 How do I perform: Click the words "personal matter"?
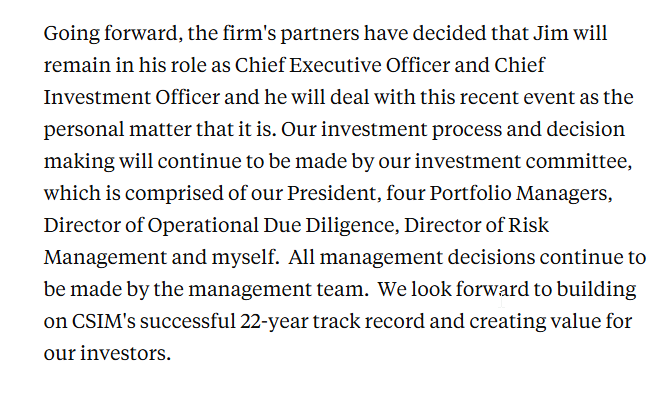(117, 130)
